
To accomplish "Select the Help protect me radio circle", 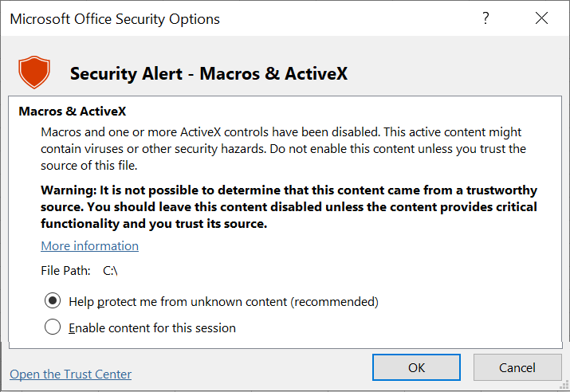I will (x=53, y=301).
